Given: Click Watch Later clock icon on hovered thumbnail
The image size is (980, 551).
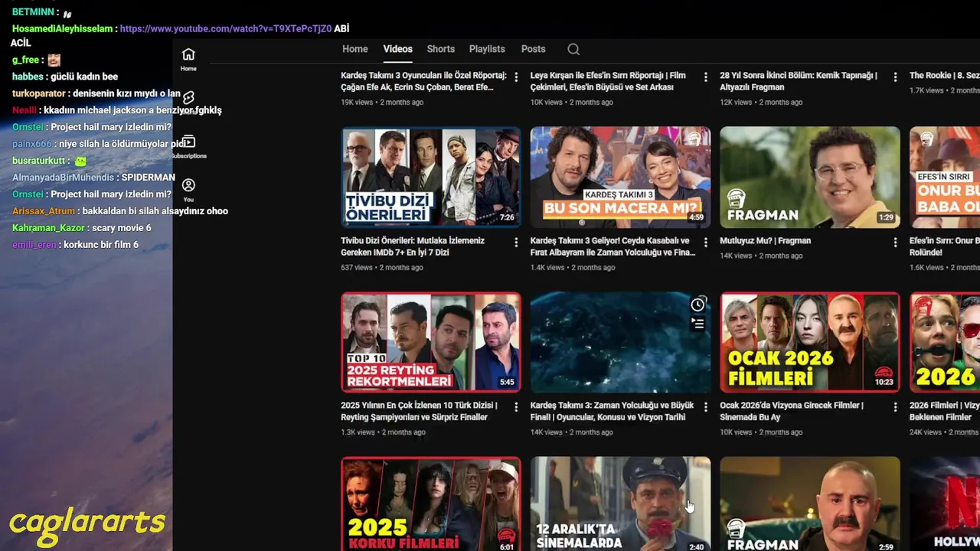Looking at the screenshot, I should tap(697, 305).
